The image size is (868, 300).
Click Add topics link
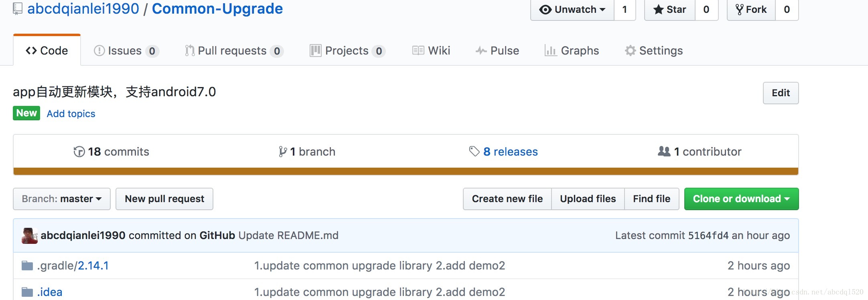pyautogui.click(x=71, y=114)
